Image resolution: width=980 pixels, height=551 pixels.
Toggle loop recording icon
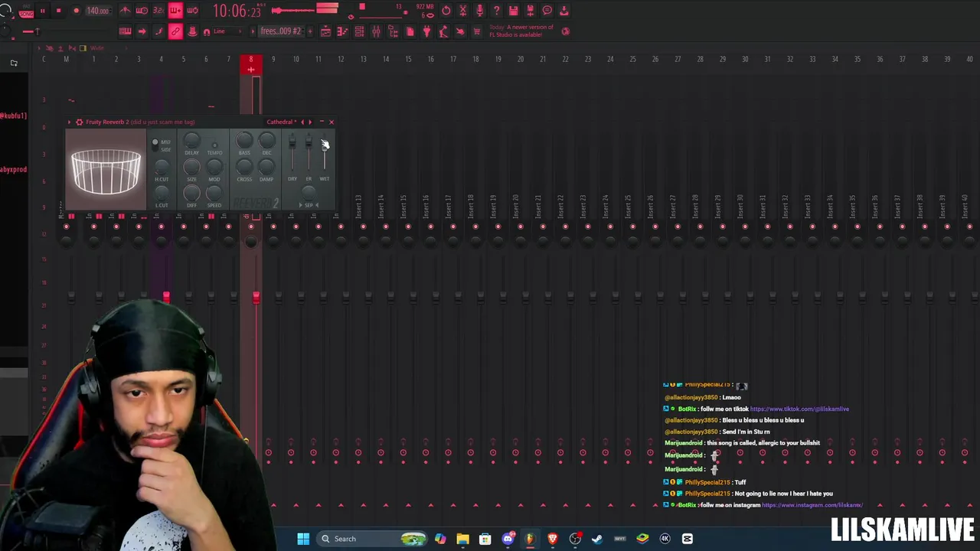click(x=192, y=11)
